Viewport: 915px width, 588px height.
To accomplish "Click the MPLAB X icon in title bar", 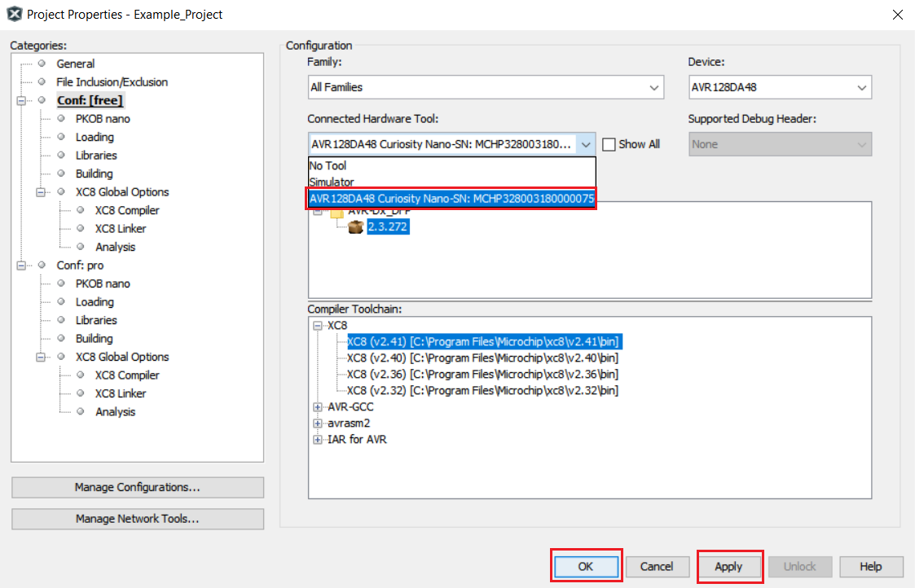I will point(14,14).
